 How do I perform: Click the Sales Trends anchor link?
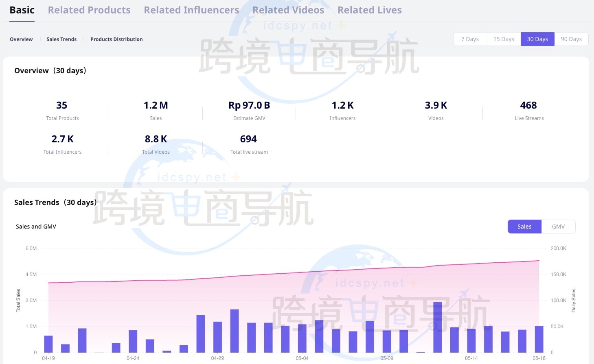61,39
